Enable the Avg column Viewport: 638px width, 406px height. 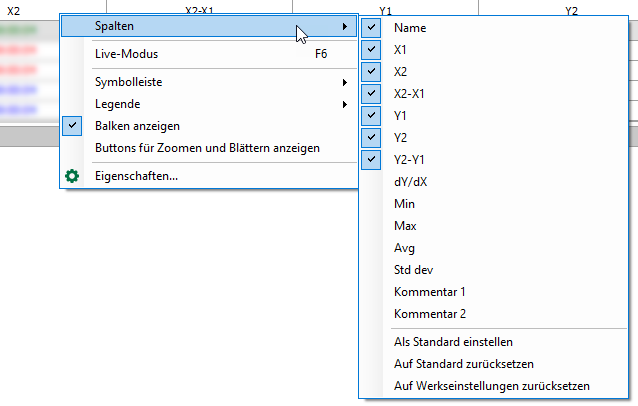[x=404, y=247]
